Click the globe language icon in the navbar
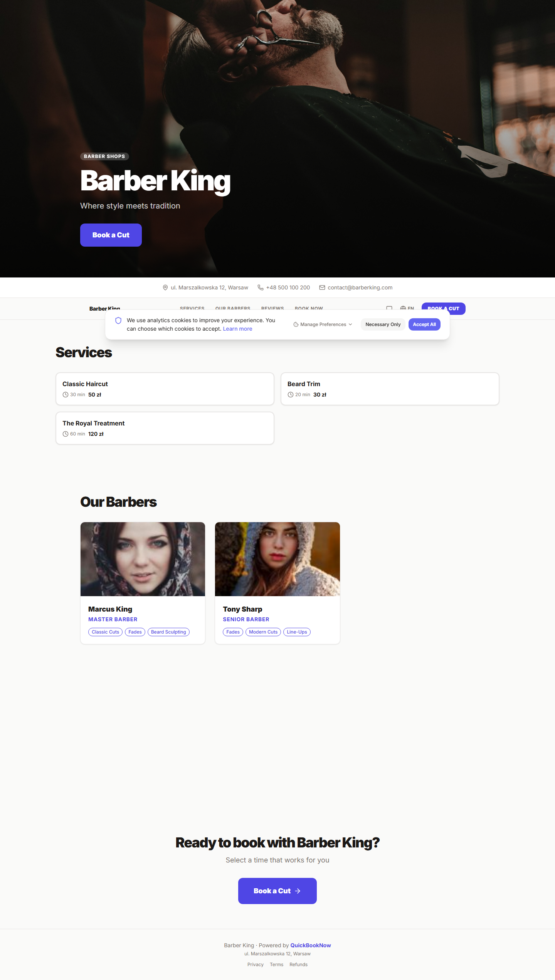The image size is (555, 980). pos(403,308)
